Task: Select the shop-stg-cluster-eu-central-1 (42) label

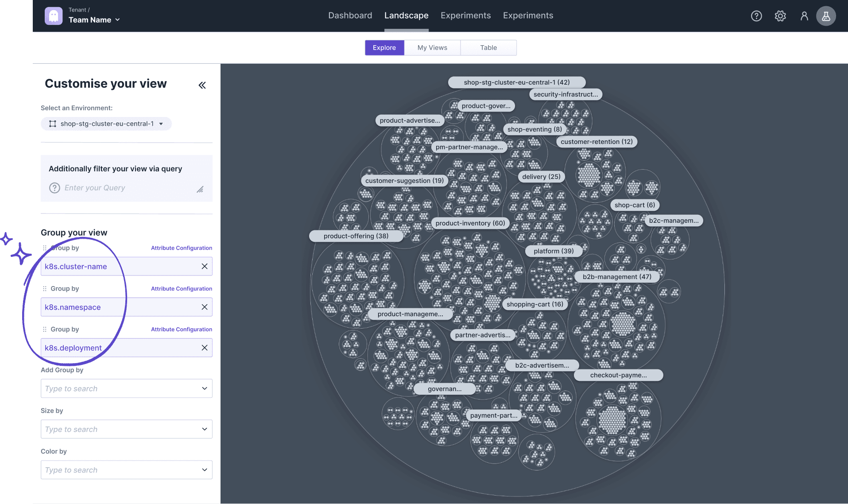Action: coord(517,82)
